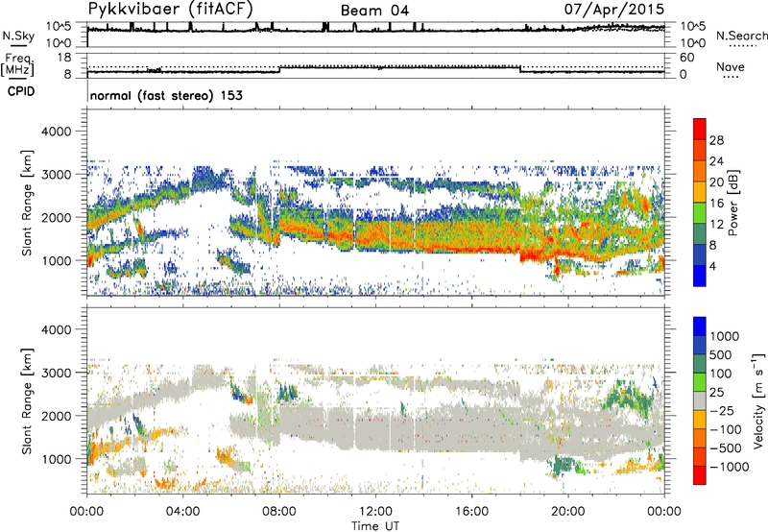Click the yellow 16-20 dB power colorbar segment
The width and height of the screenshot is (768, 532).
click(700, 192)
